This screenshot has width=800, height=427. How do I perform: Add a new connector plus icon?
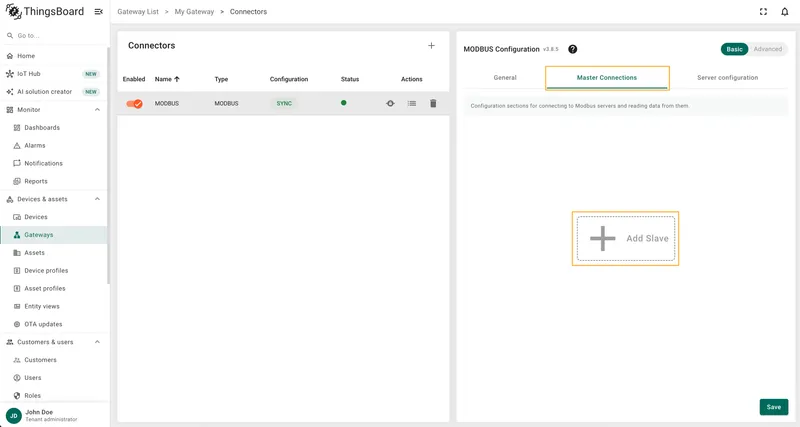click(x=431, y=45)
